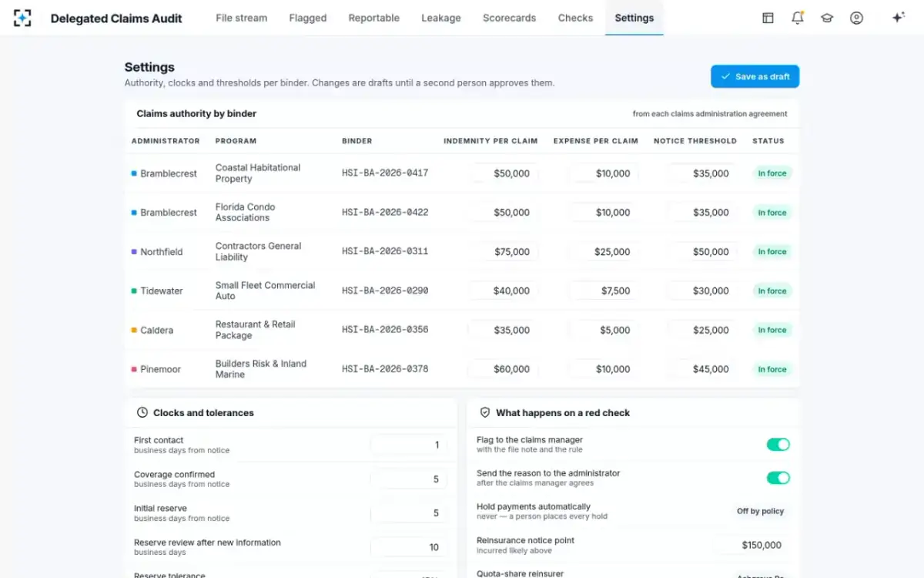Click binder number HSI-BA-2026-0378
The width and height of the screenshot is (924, 578).
click(385, 369)
